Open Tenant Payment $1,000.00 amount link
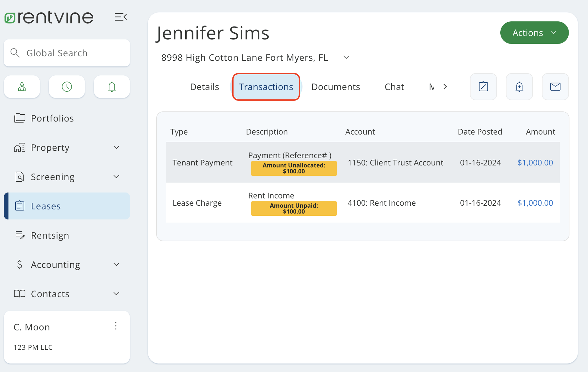This screenshot has width=588, height=372. tap(535, 163)
